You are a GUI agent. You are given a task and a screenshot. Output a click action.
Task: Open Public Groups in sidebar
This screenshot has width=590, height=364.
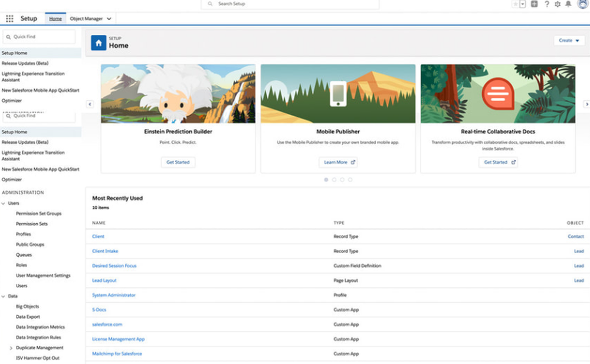(29, 244)
